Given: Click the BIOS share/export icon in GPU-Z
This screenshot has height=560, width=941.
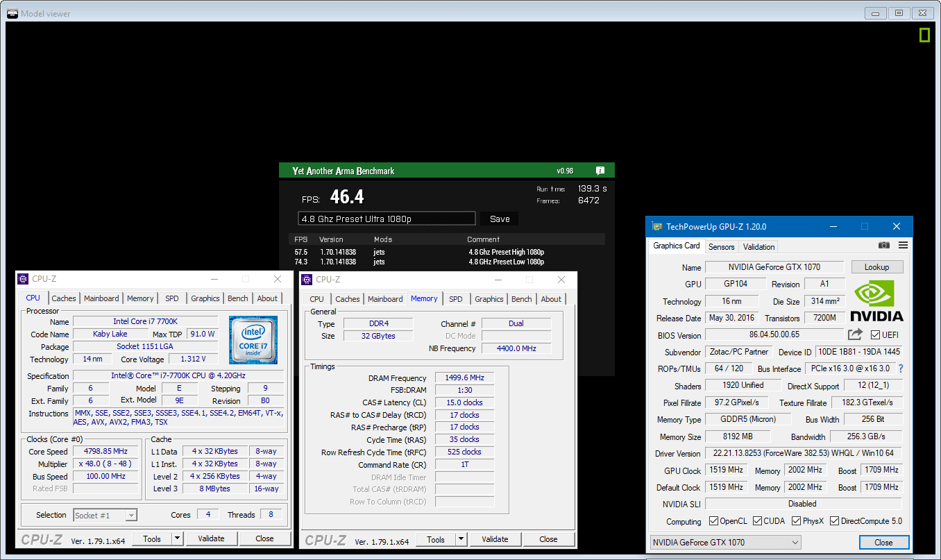Looking at the screenshot, I should pyautogui.click(x=855, y=334).
